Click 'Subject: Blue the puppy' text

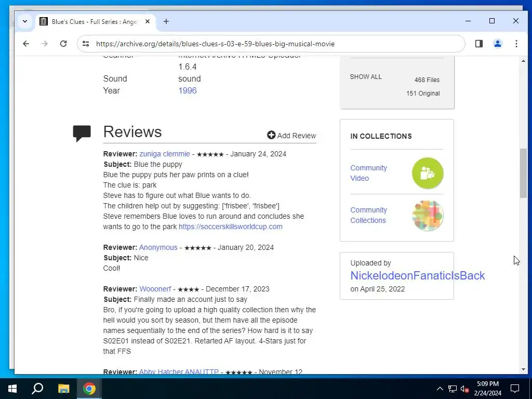(x=143, y=164)
